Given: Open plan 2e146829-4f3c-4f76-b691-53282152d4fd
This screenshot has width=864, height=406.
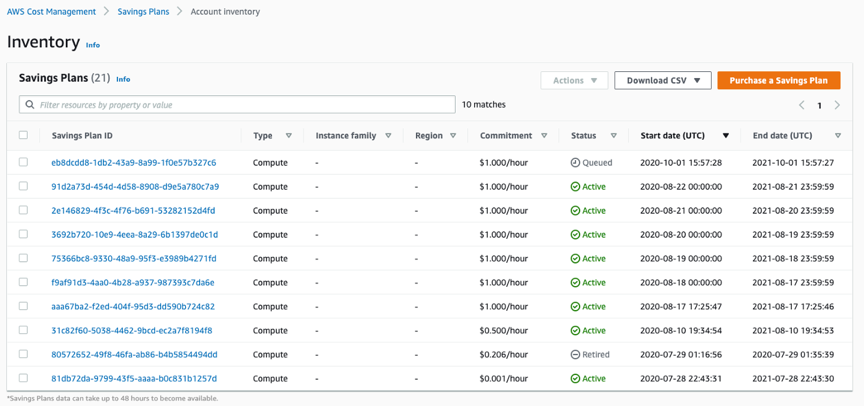Looking at the screenshot, I should (133, 210).
